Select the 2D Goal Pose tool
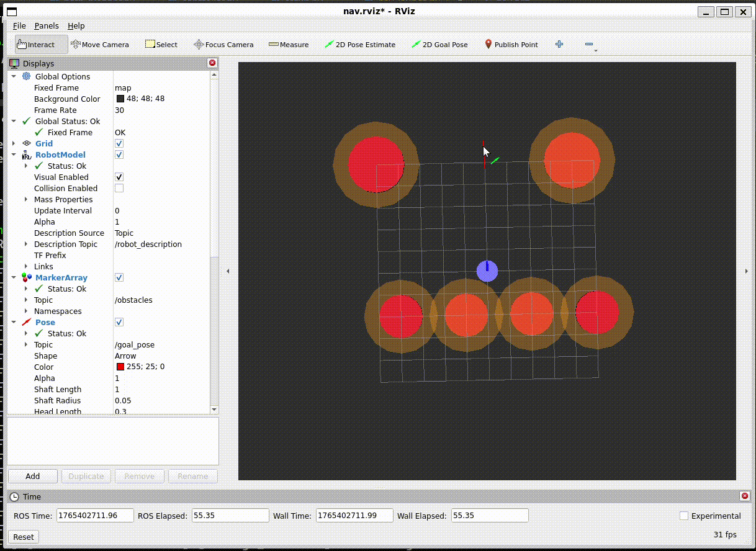This screenshot has height=551, width=756. click(x=440, y=44)
